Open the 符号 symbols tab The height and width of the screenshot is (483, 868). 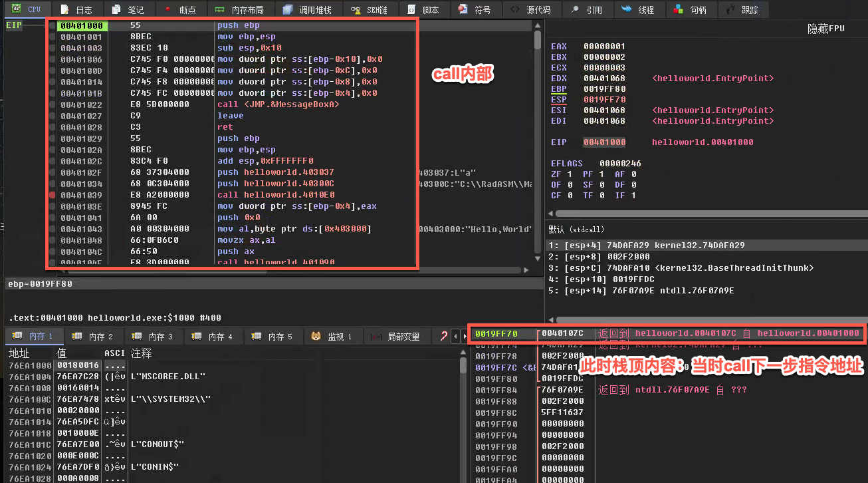[x=475, y=9]
